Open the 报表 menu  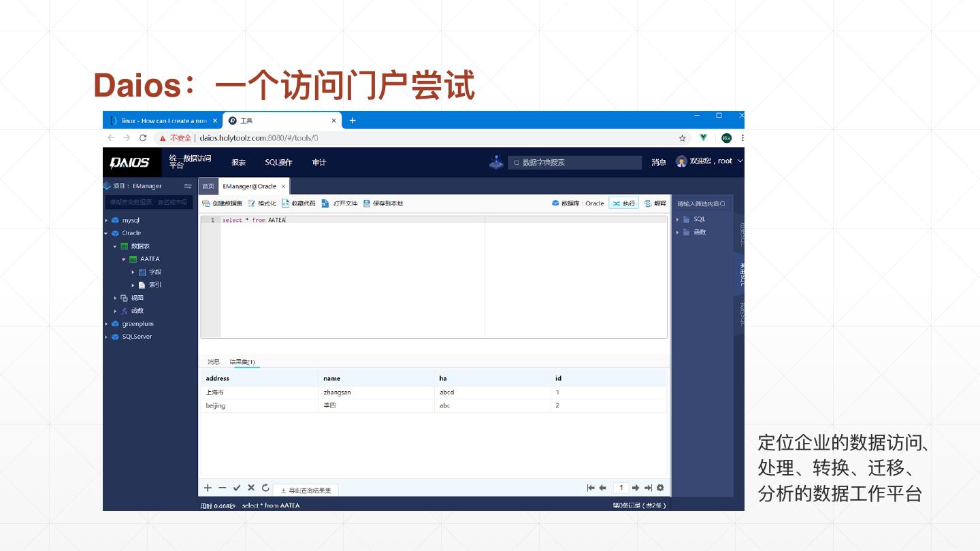[238, 163]
